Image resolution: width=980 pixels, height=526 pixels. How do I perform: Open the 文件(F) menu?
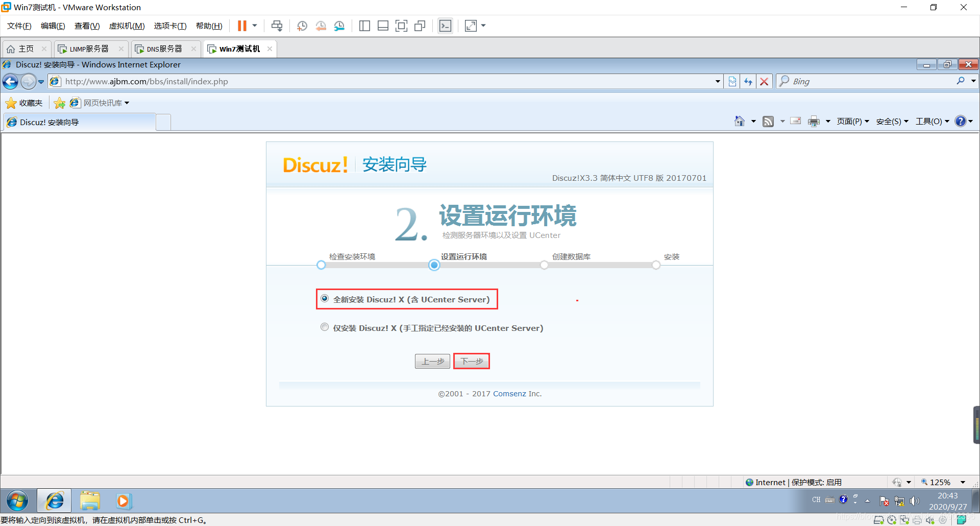[x=19, y=26]
